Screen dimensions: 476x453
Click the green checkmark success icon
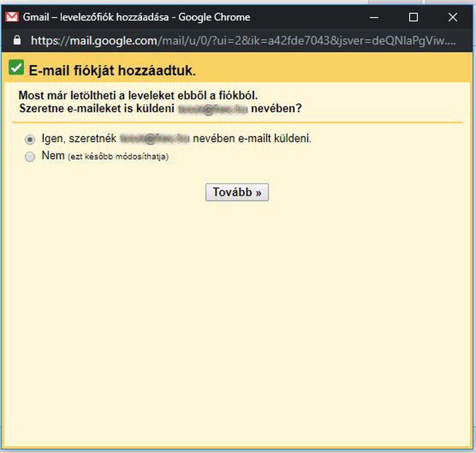pyautogui.click(x=16, y=67)
